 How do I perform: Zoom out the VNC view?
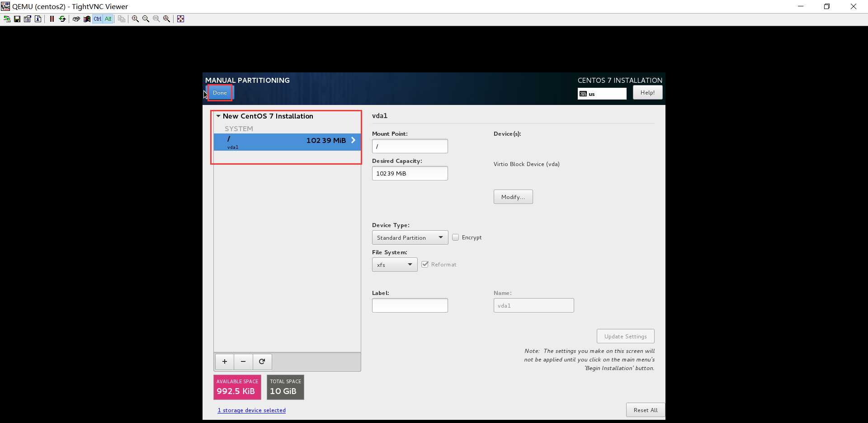[146, 19]
